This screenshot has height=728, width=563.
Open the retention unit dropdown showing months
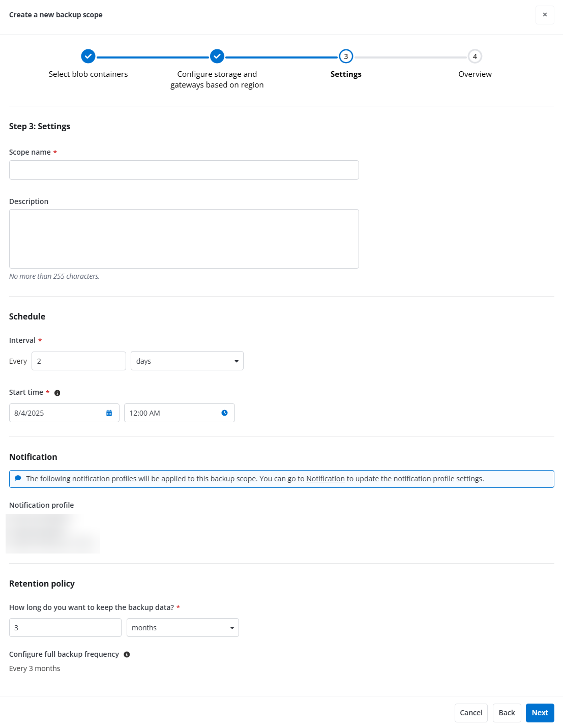pos(182,627)
